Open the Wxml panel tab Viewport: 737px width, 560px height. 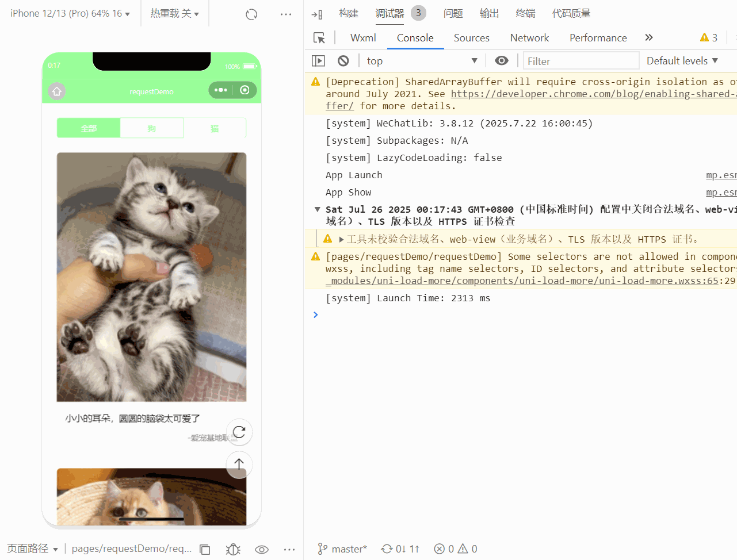pyautogui.click(x=363, y=38)
